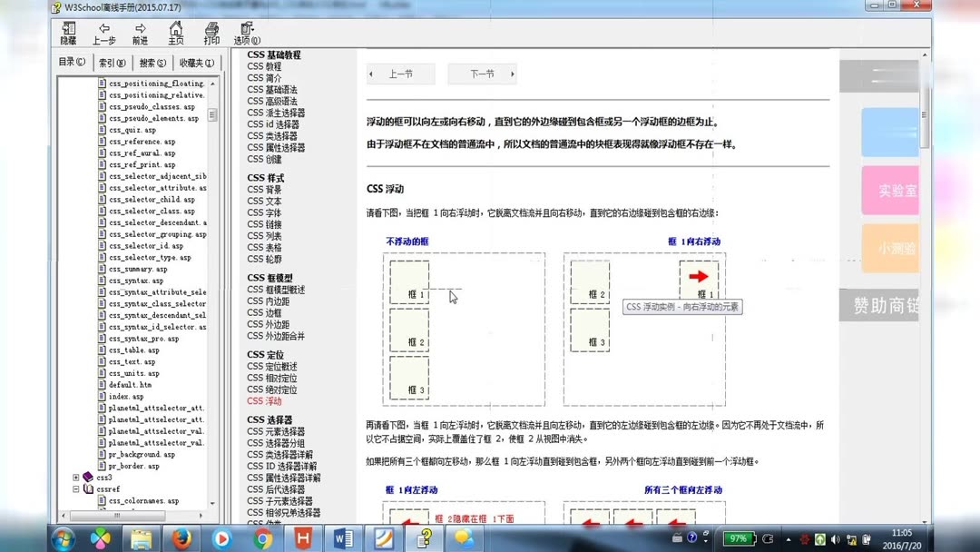Collapse the cssref folder node
The width and height of the screenshot is (980, 552).
pos(76,488)
